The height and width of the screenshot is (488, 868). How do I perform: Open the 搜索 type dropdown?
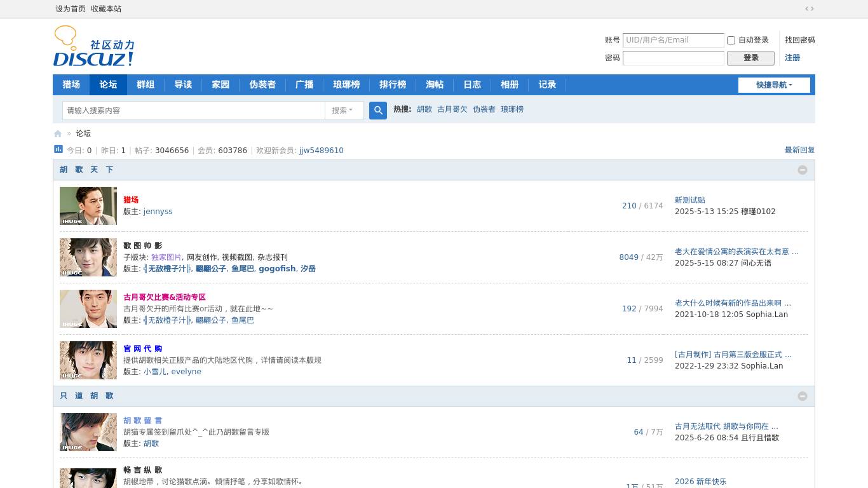point(344,111)
